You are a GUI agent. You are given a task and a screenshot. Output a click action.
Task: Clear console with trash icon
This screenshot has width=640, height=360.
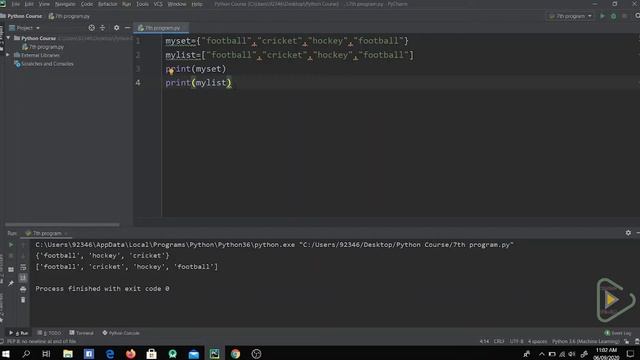tap(23, 300)
